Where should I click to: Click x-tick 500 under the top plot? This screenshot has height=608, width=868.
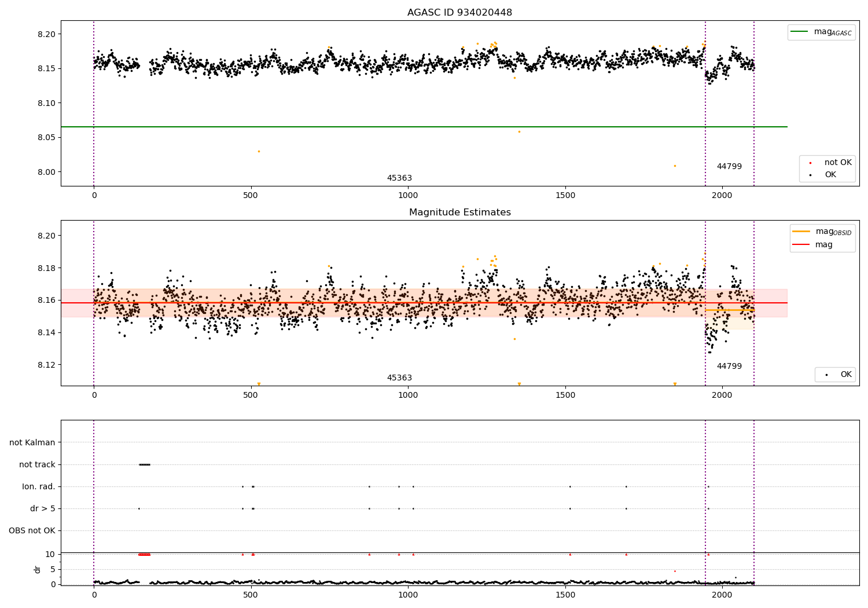251,196
